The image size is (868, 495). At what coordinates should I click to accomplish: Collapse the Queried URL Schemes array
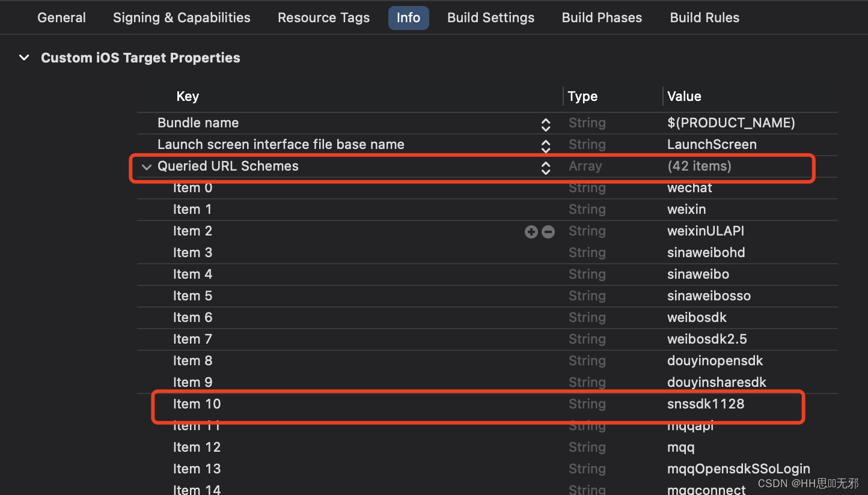click(147, 166)
